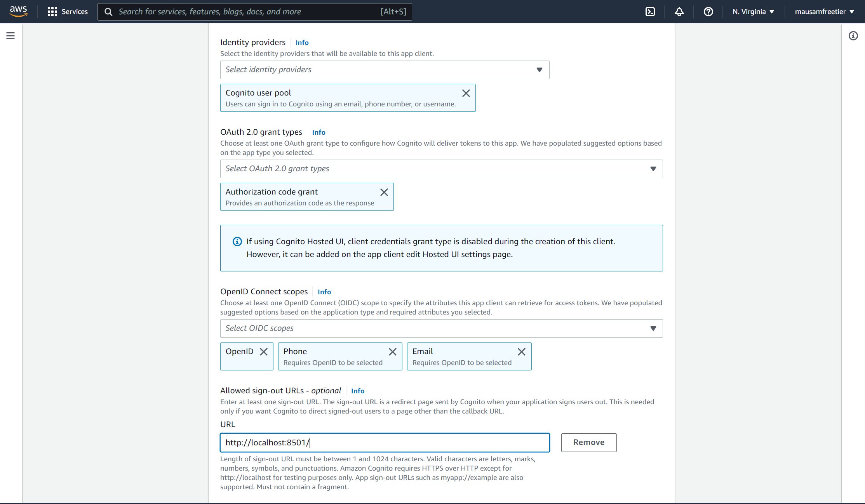Open the mausamfreetier account menu
The width and height of the screenshot is (865, 504).
click(824, 12)
